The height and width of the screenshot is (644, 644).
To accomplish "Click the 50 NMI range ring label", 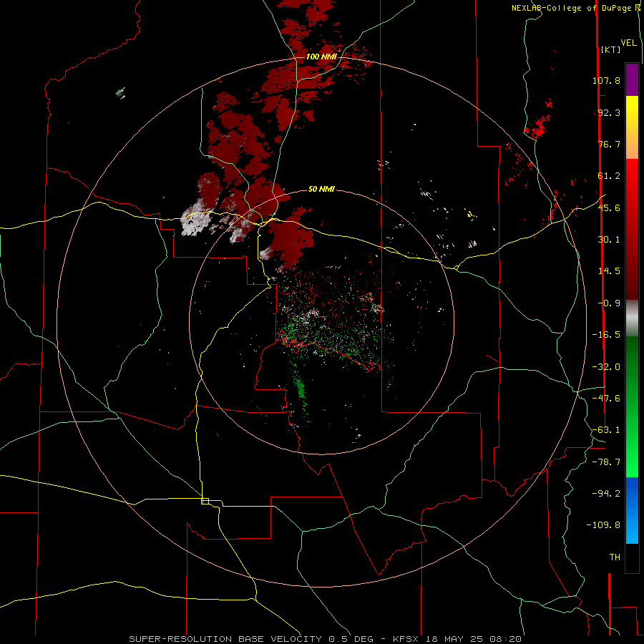I will click(x=321, y=189).
